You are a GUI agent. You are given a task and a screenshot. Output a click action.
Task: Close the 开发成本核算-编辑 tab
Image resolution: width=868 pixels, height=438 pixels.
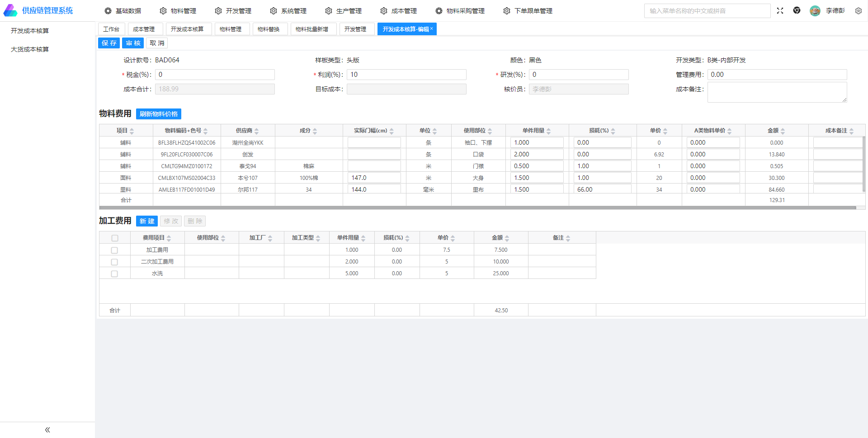432,28
